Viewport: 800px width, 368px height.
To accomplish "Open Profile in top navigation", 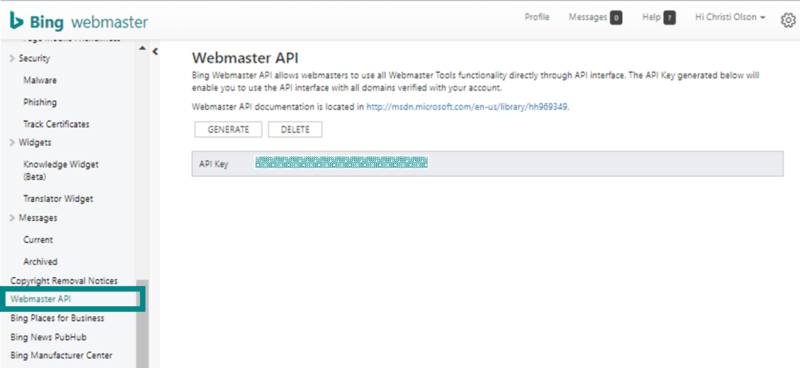I will coord(537,17).
